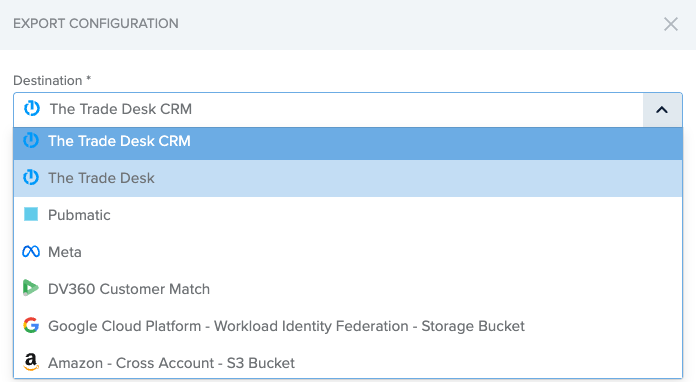Screen dimensions: 696x382
Task: Click the Export Configuration header title
Action: click(x=96, y=24)
